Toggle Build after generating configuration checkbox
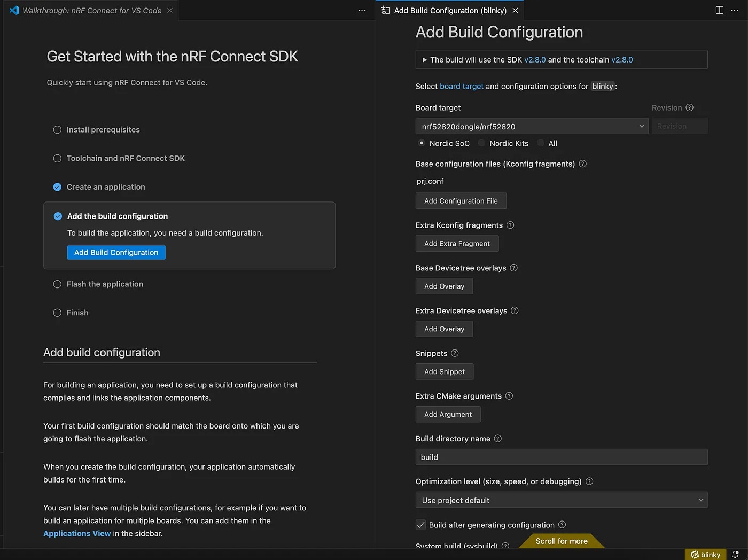 click(421, 525)
